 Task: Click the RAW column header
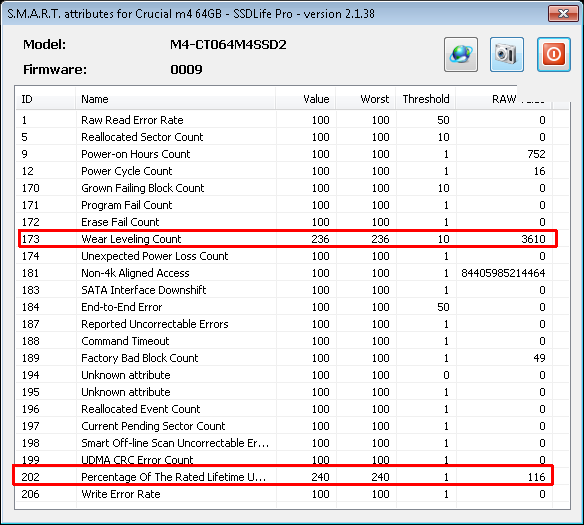tap(504, 99)
